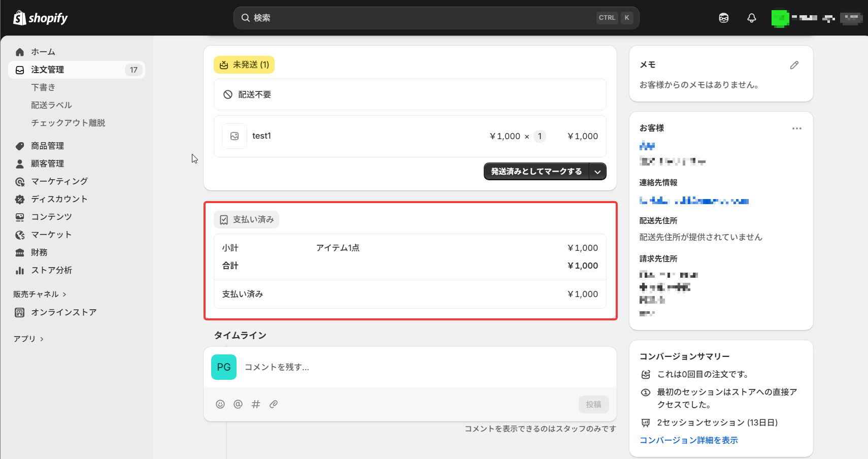Open the Sidekick assistant icon in the top bar
This screenshot has height=459, width=868.
(x=724, y=18)
